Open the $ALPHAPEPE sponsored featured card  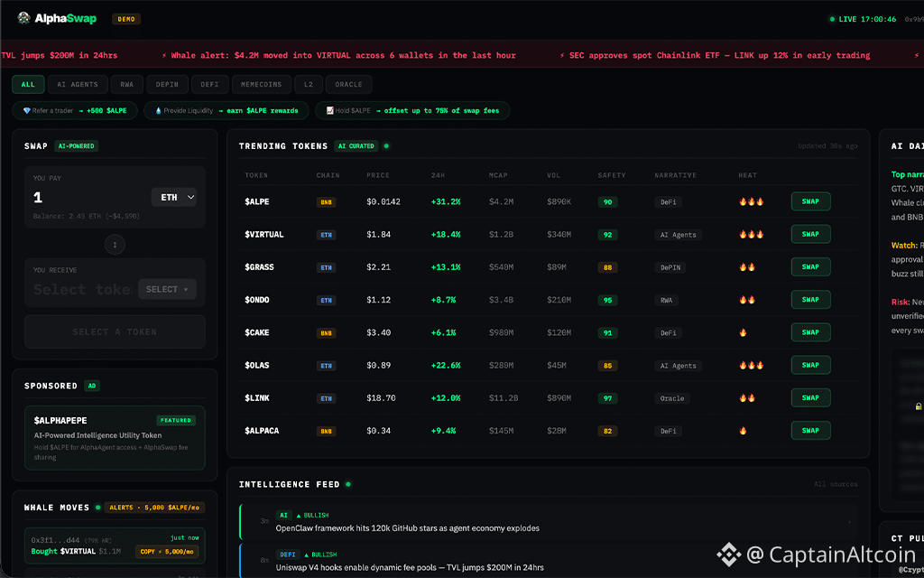pos(115,438)
